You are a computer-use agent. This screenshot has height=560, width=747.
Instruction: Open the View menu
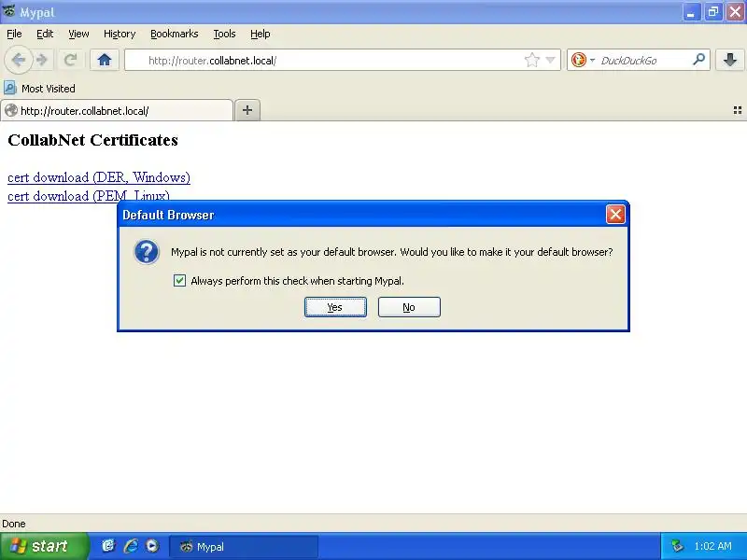78,34
